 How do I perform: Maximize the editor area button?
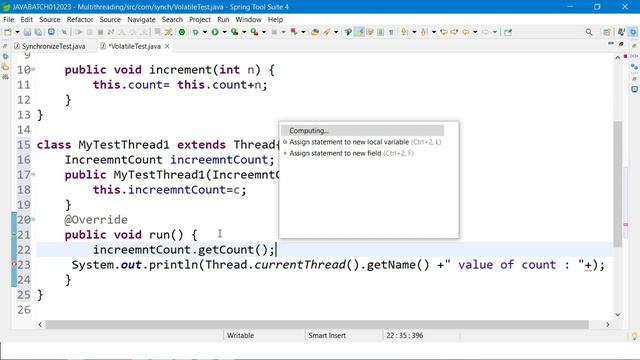point(621,44)
